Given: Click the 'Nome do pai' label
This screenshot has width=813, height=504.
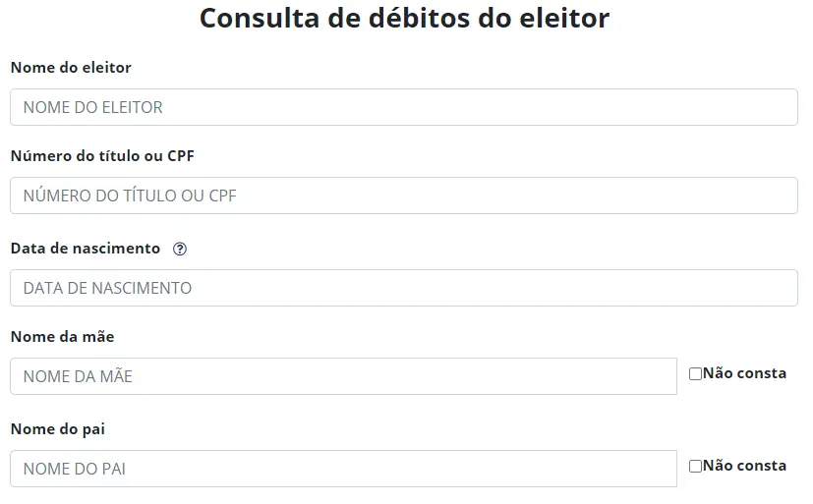Looking at the screenshot, I should (58, 429).
